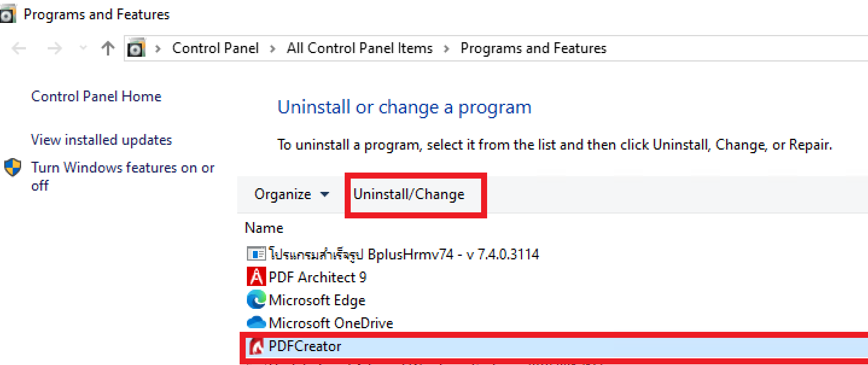Open the Control Panel Home link
Screen dimensions: 868x365
[96, 97]
